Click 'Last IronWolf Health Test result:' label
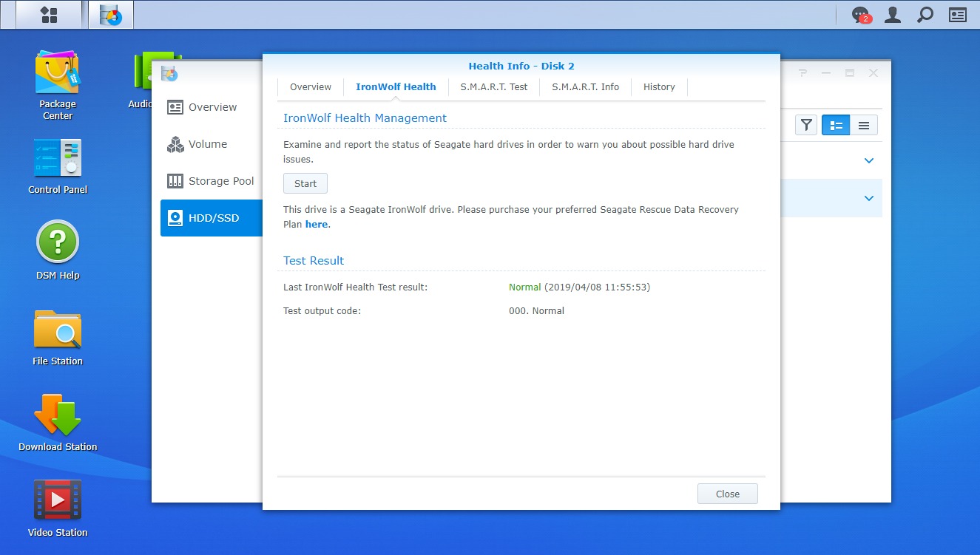The height and width of the screenshot is (555, 980). pyautogui.click(x=356, y=287)
